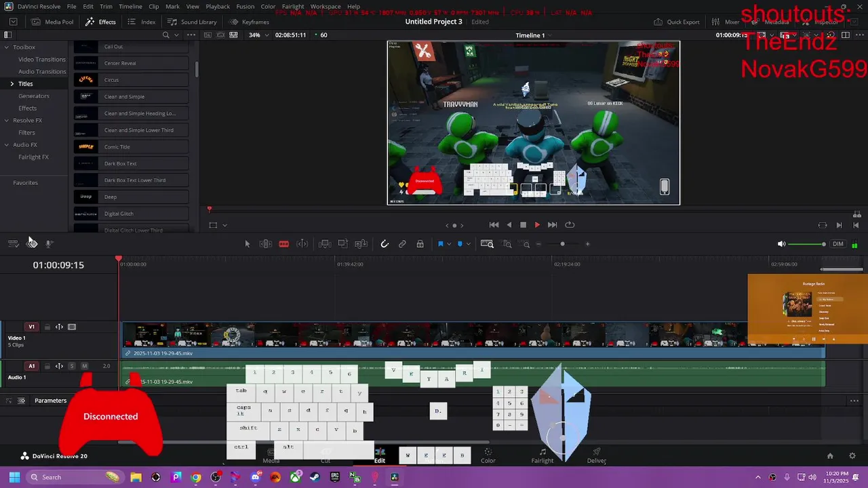Disable the Video 1 track filmstrip icon

coord(72,327)
